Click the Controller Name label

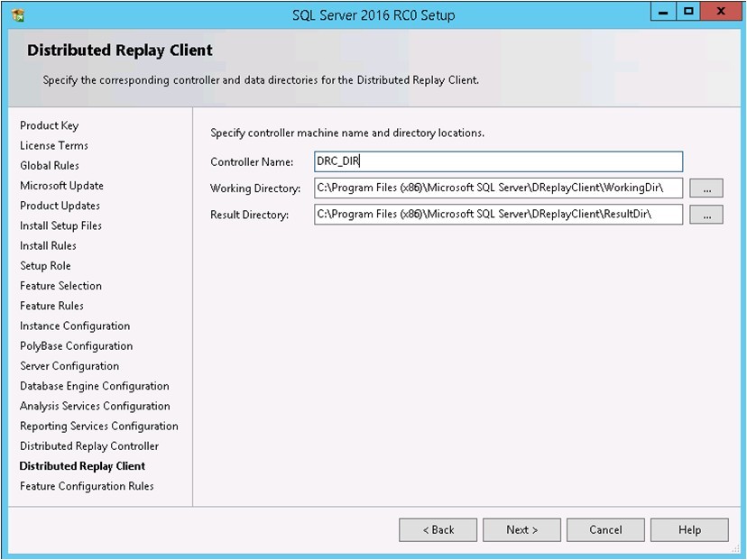(252, 162)
